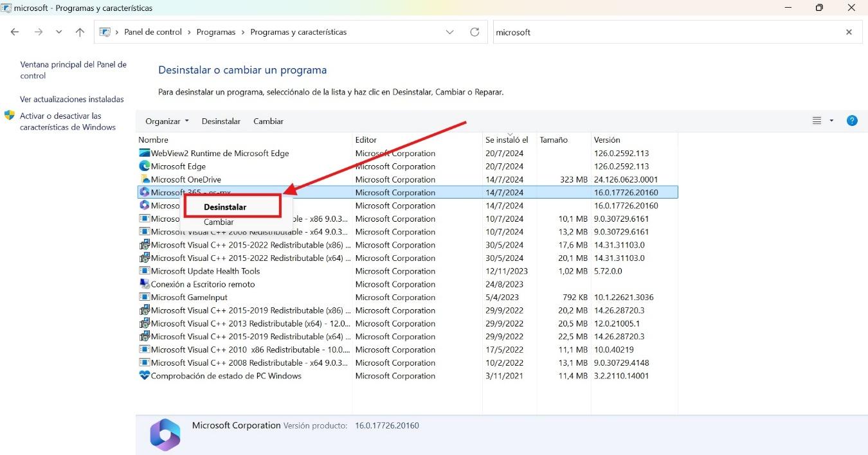Click the Microsoft Edge program icon
The width and height of the screenshot is (868, 455).
point(143,166)
